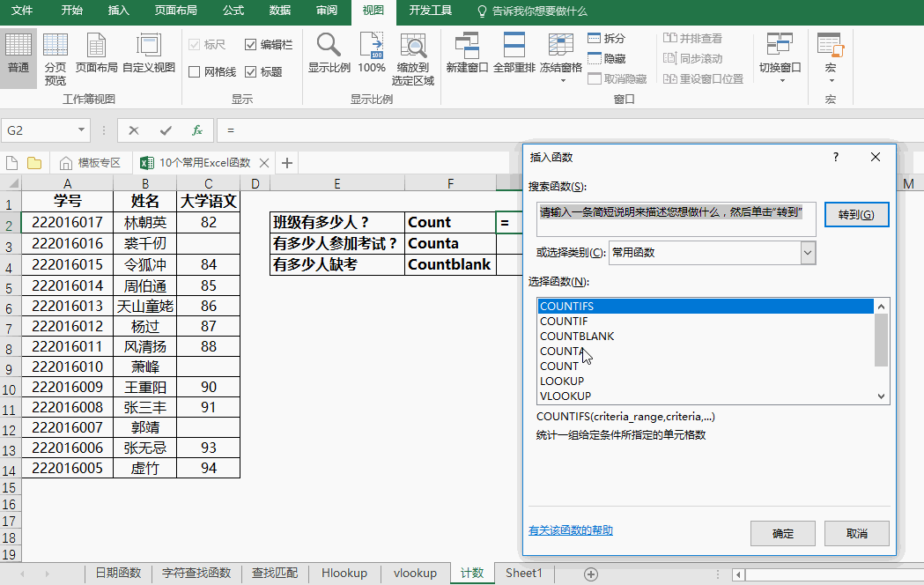The height and width of the screenshot is (585, 924).
Task: Toggle the Formula Bar (编辑栏) checkbox
Action: [x=251, y=44]
